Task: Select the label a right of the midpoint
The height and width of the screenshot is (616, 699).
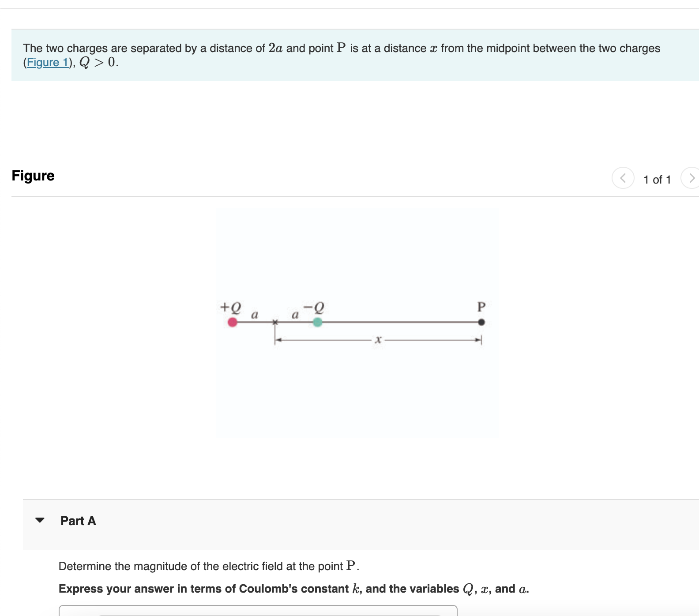Action: 294,315
